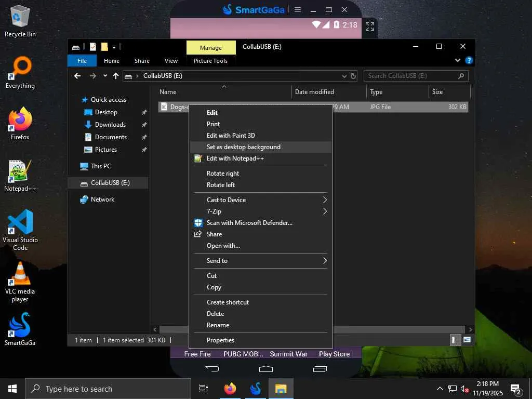Choose Edit in the context menu
Screen dimensions: 532x399
[261, 113]
